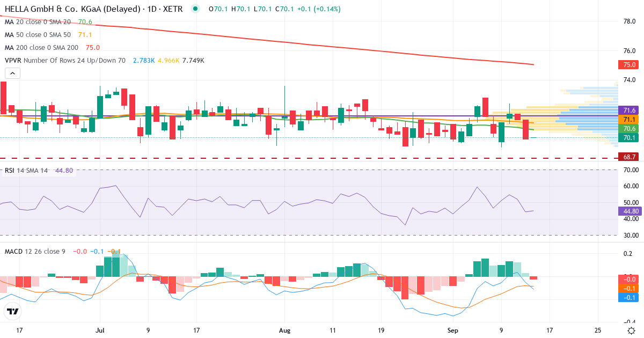Click the green market status dot

click(194, 9)
